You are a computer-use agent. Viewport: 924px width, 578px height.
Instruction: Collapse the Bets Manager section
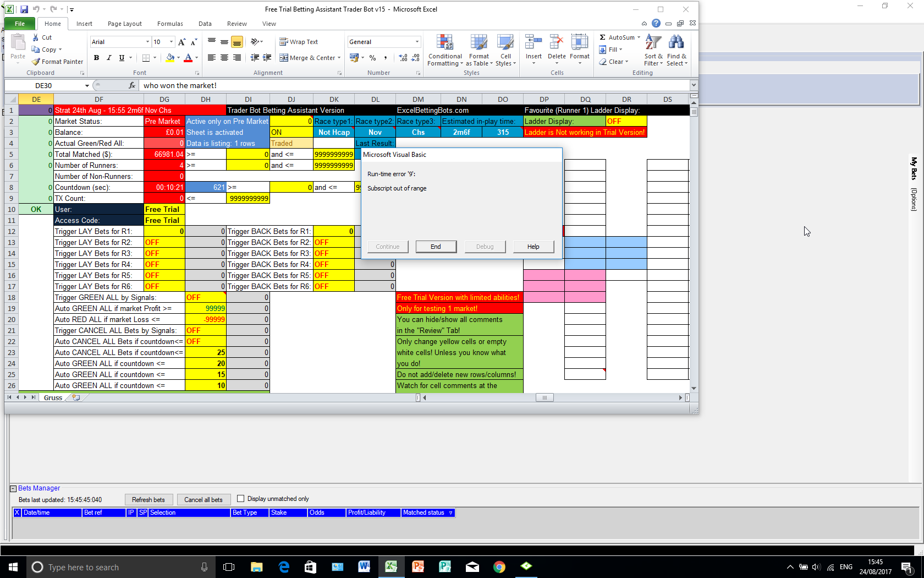click(13, 488)
